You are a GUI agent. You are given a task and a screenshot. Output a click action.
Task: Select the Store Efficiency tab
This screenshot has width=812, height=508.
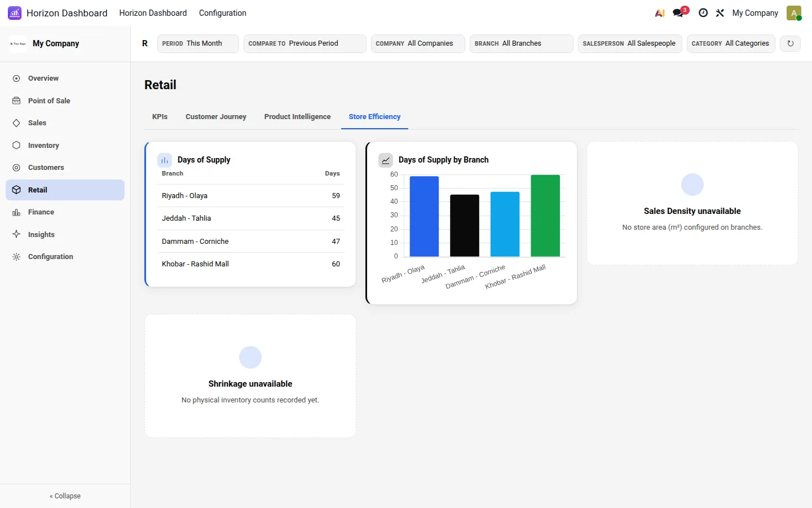(x=374, y=117)
